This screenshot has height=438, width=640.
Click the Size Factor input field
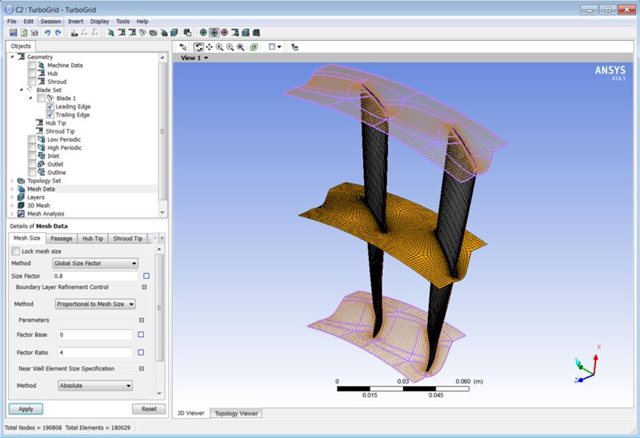[96, 276]
